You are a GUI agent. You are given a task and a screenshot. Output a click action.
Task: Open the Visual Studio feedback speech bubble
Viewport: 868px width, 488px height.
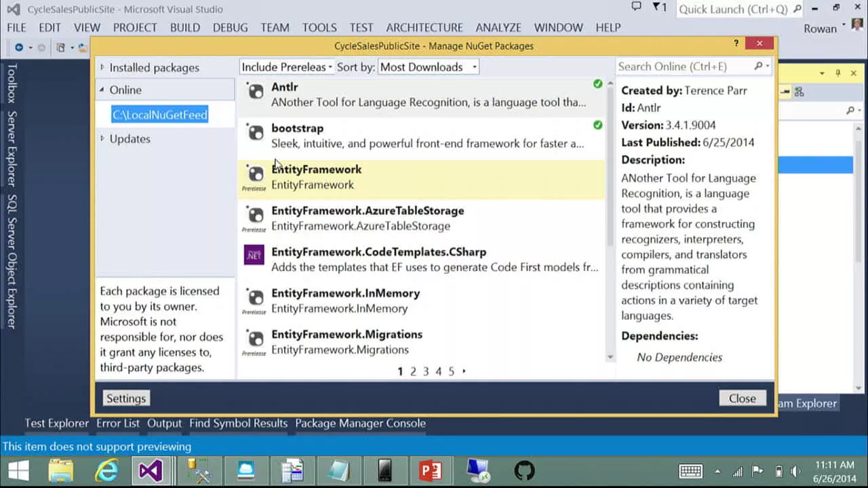(636, 7)
